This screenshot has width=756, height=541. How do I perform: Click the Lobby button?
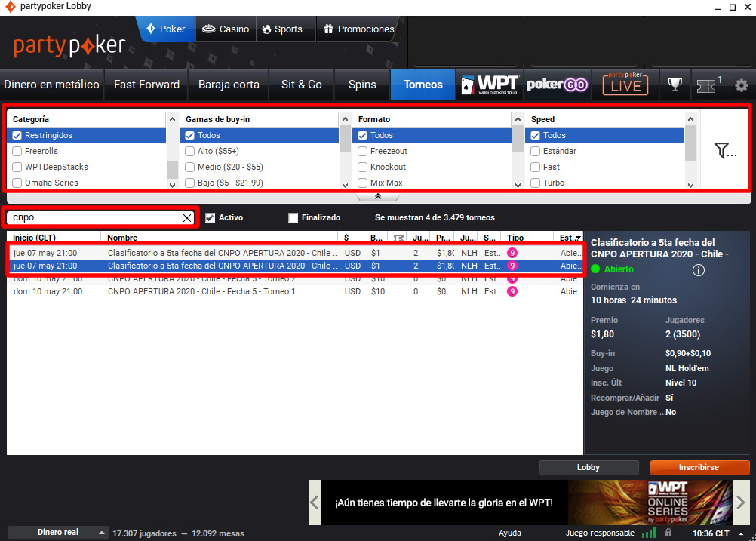(589, 467)
